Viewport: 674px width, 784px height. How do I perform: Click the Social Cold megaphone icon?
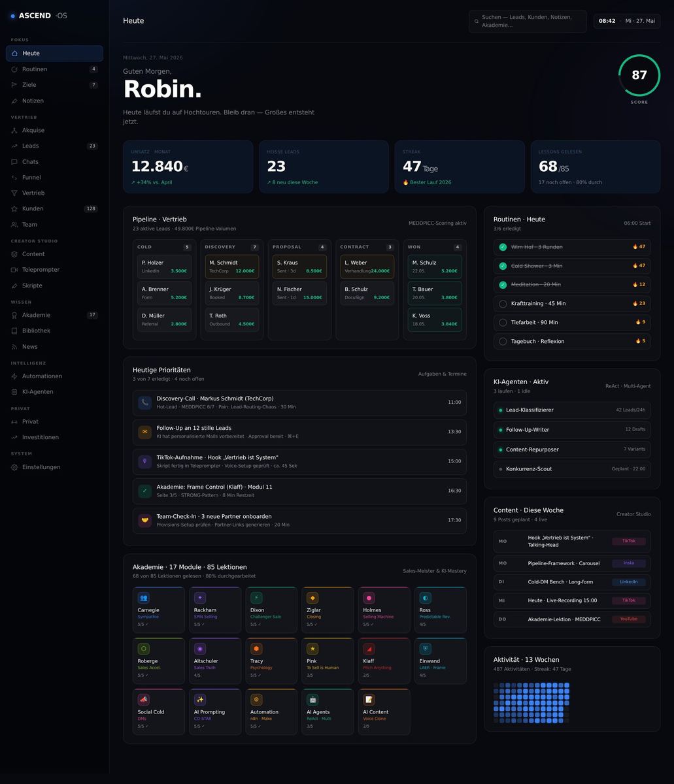[144, 700]
